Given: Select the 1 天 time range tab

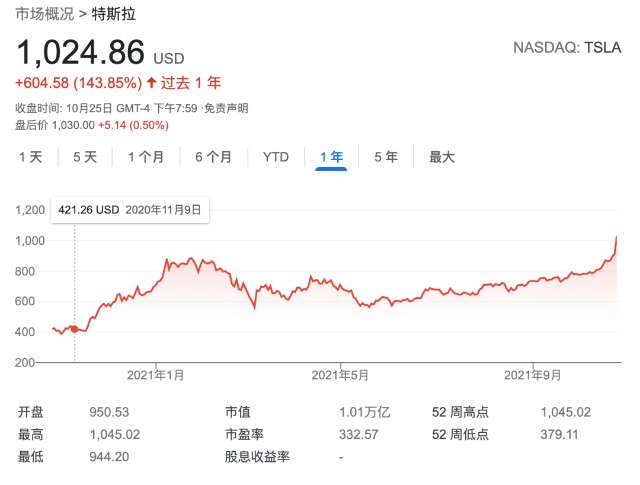Looking at the screenshot, I should 31,157.
